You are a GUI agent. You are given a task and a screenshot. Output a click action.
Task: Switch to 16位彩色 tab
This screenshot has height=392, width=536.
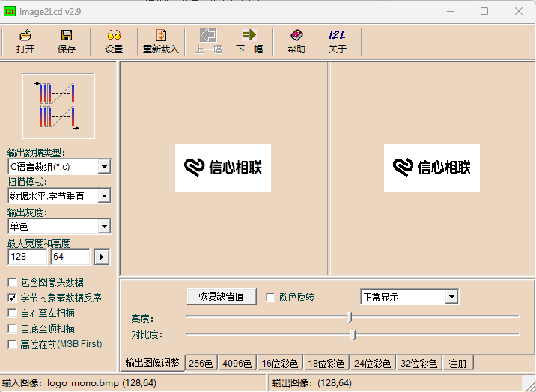click(280, 364)
